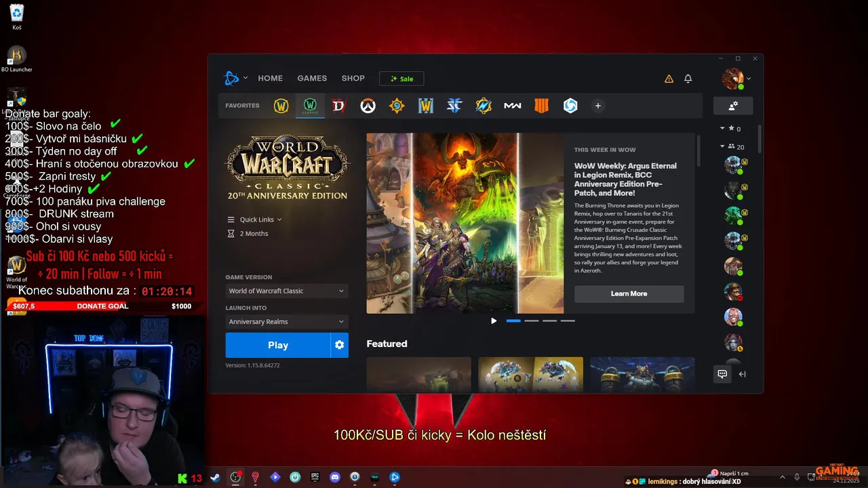Open Warcraft III from favorites bar
This screenshot has width=868, height=488.
[425, 106]
